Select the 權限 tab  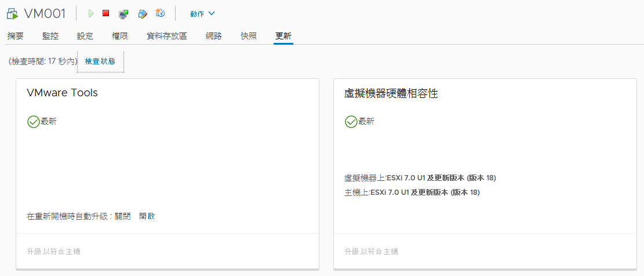pos(120,36)
